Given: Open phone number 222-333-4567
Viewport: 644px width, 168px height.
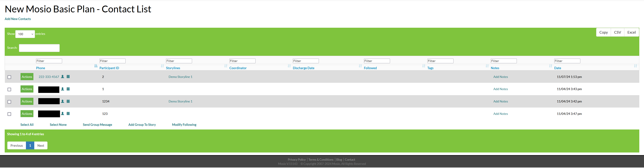Looking at the screenshot, I should 49,77.
